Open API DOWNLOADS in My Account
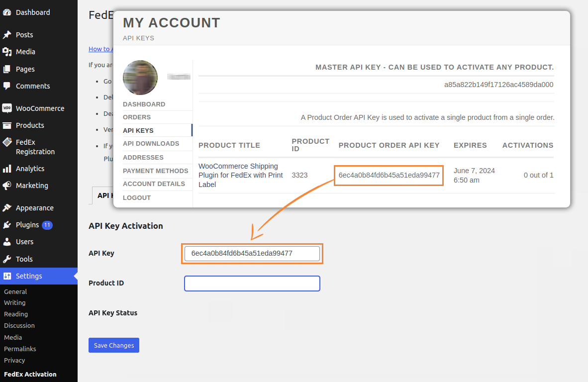The image size is (588, 382). coord(151,144)
